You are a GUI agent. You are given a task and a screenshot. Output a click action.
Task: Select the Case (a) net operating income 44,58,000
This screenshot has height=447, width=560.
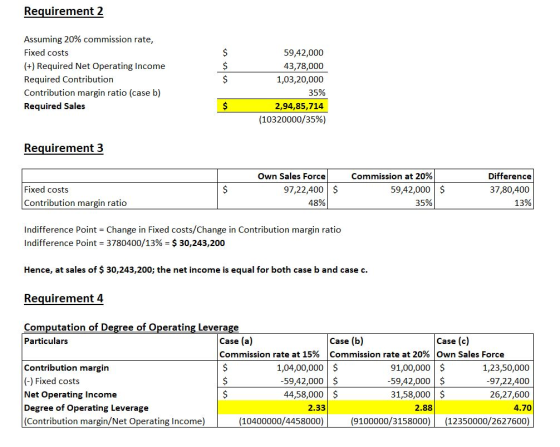tap(304, 395)
